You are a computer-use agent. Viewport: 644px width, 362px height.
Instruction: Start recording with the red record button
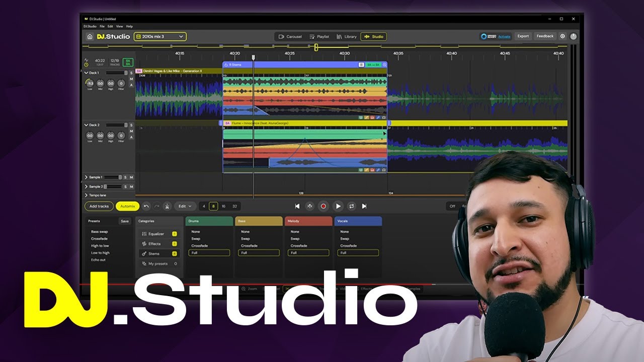(324, 206)
